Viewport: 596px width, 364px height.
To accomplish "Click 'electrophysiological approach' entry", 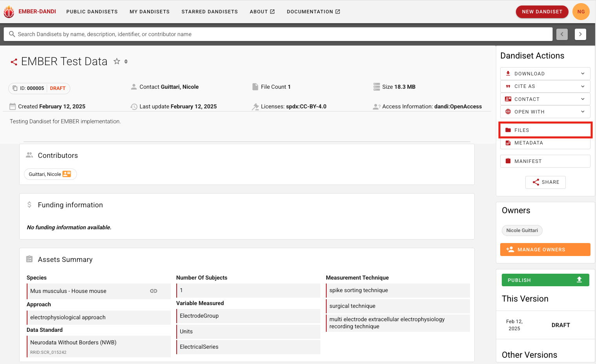I will 99,317.
